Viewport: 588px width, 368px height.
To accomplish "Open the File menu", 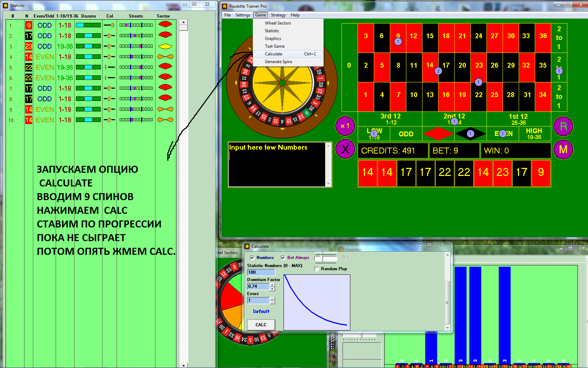I will (x=227, y=15).
